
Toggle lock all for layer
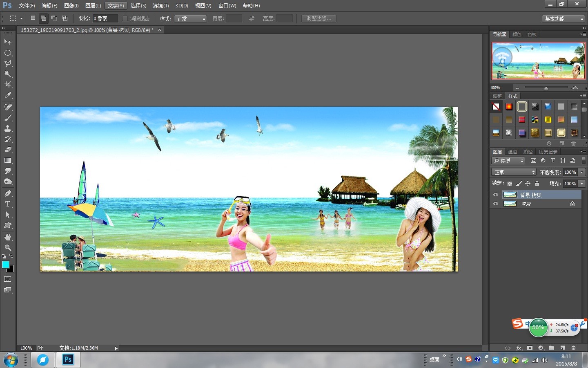click(537, 184)
